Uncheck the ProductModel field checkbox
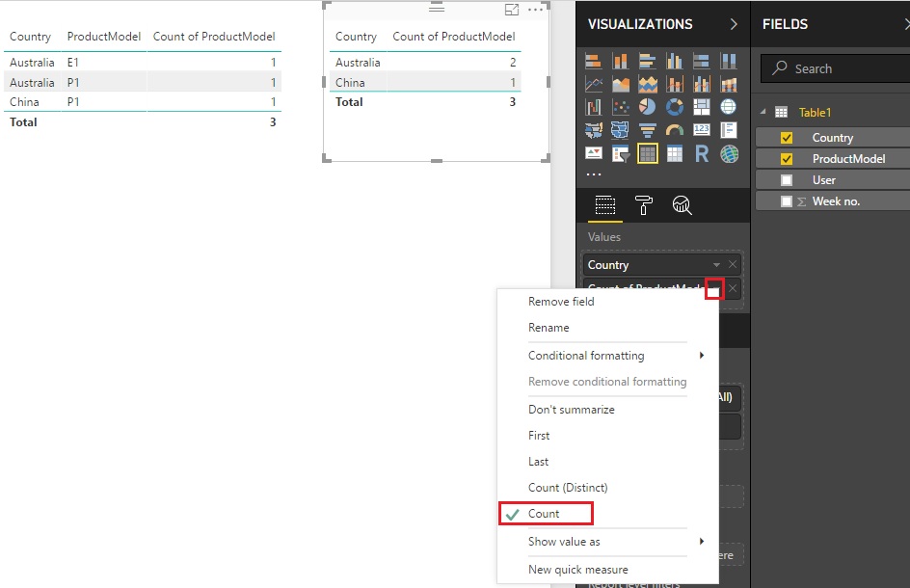The width and height of the screenshot is (910, 588). 787,158
